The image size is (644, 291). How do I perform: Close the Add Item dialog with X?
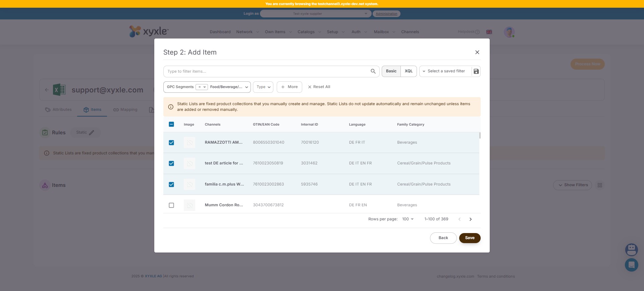click(477, 52)
